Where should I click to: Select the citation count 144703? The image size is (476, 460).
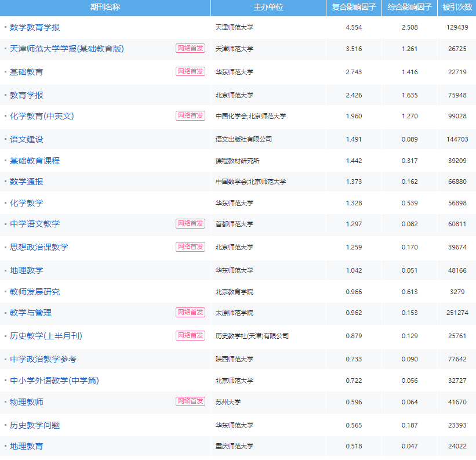coord(457,139)
